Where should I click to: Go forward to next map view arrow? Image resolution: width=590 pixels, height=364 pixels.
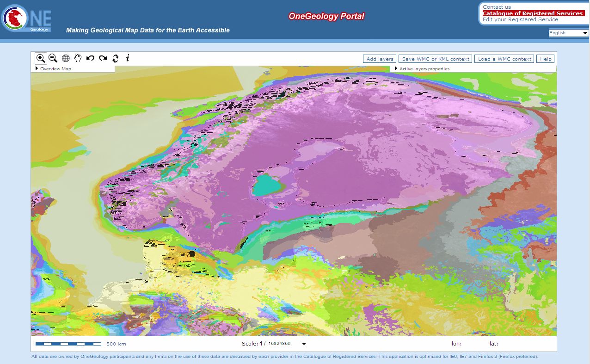[x=103, y=58]
